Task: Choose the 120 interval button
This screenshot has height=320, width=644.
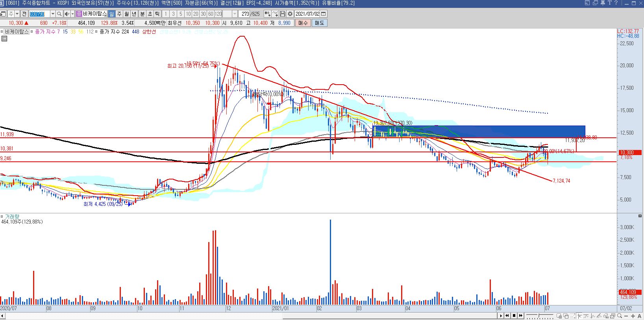Action: coord(218,14)
